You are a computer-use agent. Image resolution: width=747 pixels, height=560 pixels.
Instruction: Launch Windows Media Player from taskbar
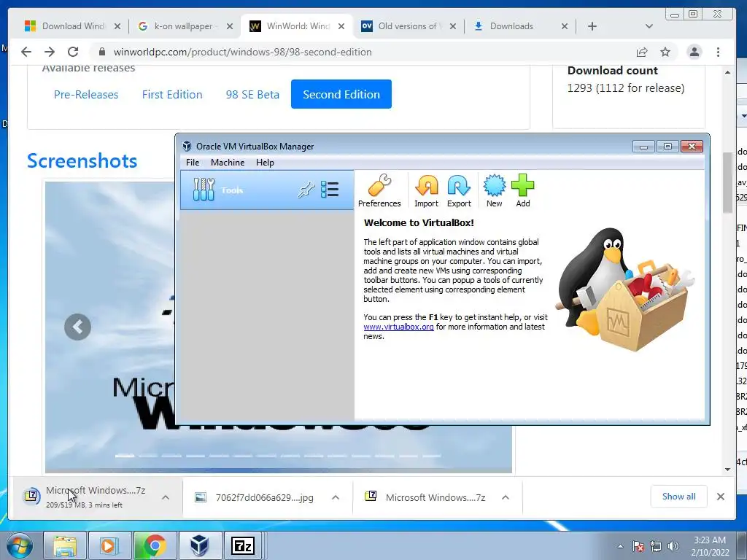pyautogui.click(x=109, y=545)
